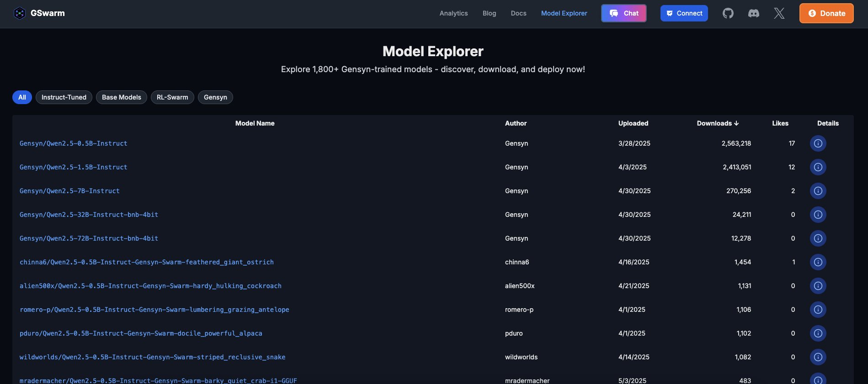This screenshot has height=384, width=868.
Task: Open details for lumbering_grazing_antelope model
Action: click(x=818, y=310)
